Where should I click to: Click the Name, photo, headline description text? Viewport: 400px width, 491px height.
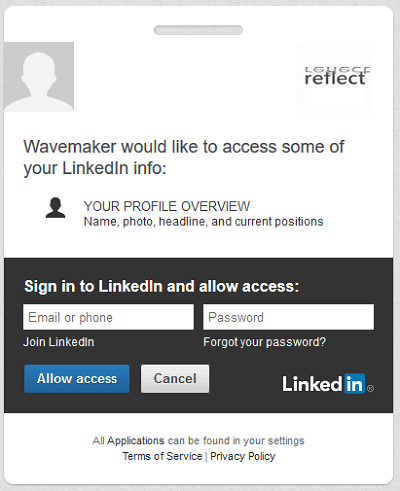coord(203,222)
